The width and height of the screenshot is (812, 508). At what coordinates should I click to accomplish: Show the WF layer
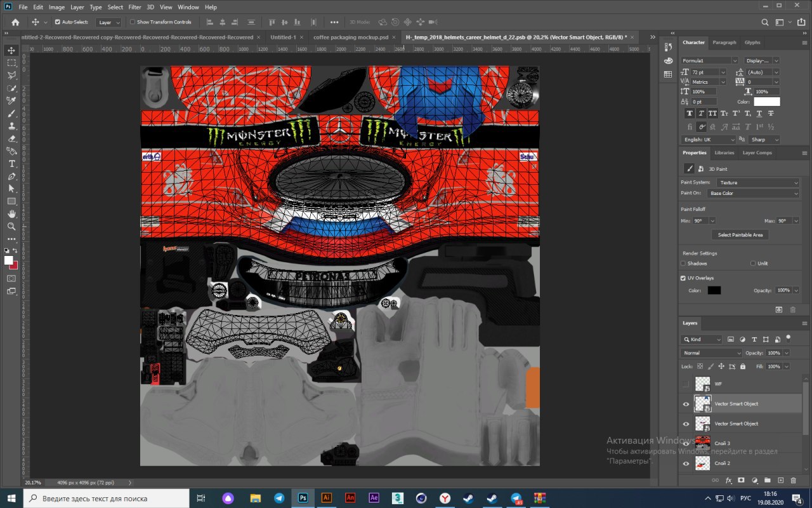[x=686, y=384]
